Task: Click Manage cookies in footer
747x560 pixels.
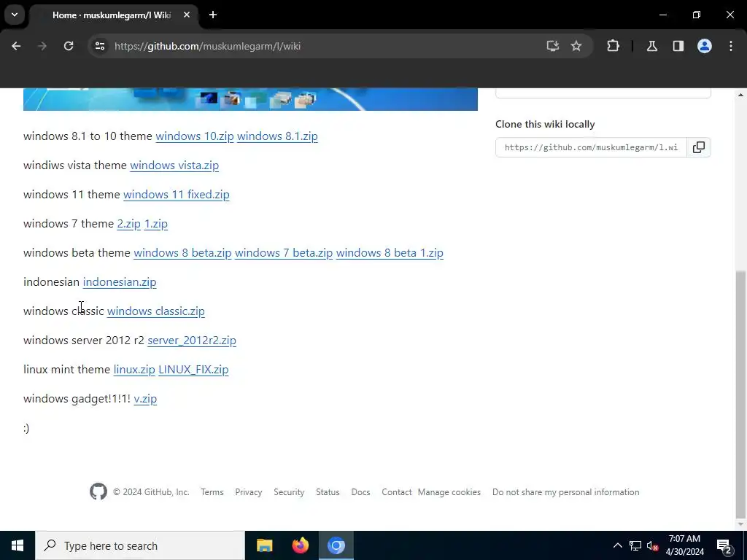Action: (449, 492)
